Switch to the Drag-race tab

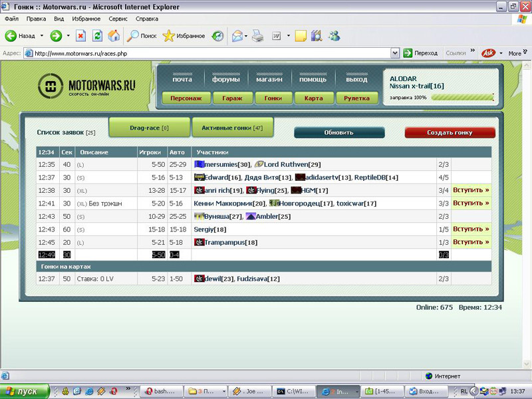coord(149,128)
